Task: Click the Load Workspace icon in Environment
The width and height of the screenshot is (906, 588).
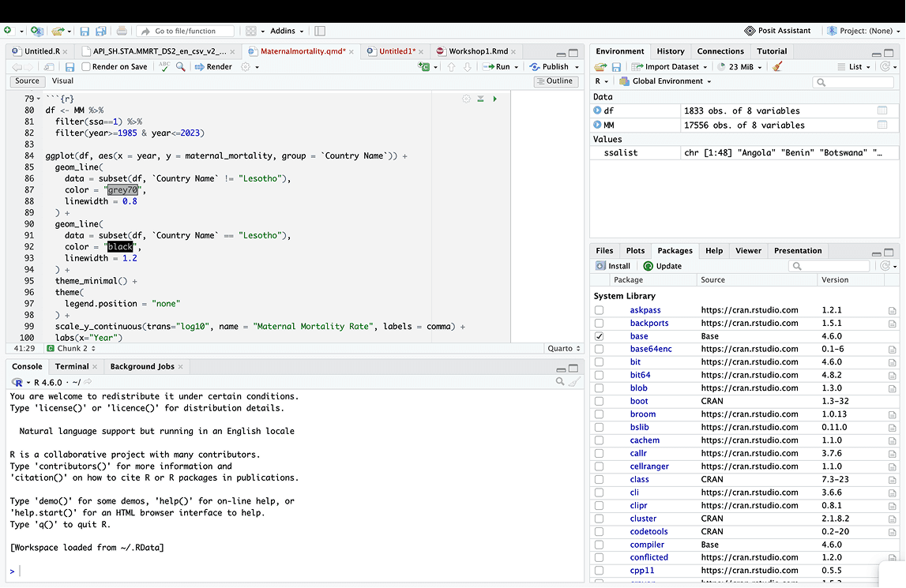Action: tap(601, 67)
